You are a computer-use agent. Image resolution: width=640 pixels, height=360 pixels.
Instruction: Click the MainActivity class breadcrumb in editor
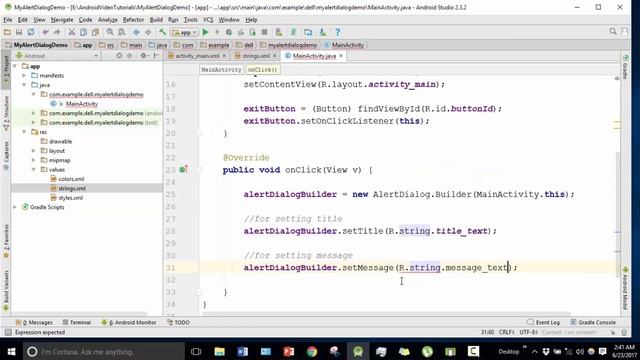221,70
